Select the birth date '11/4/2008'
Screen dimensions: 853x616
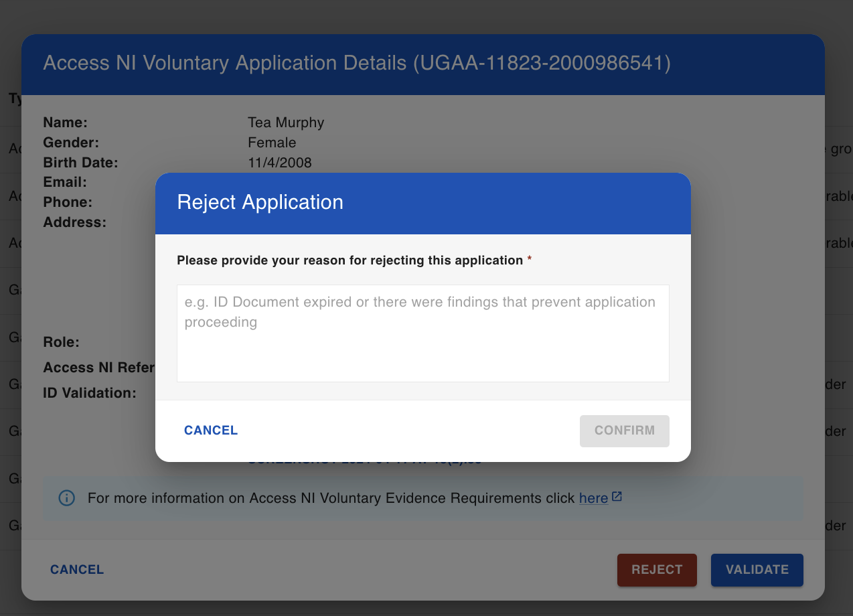pos(280,163)
